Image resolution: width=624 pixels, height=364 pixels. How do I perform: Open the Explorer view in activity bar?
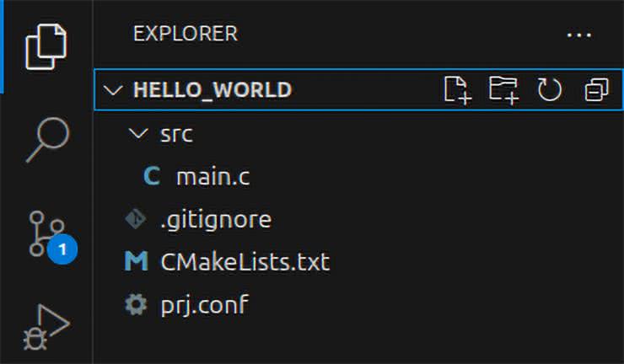[x=46, y=46]
